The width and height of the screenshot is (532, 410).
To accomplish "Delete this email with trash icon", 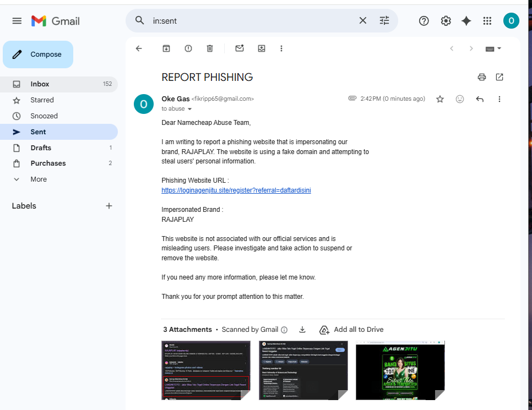I will [x=210, y=48].
